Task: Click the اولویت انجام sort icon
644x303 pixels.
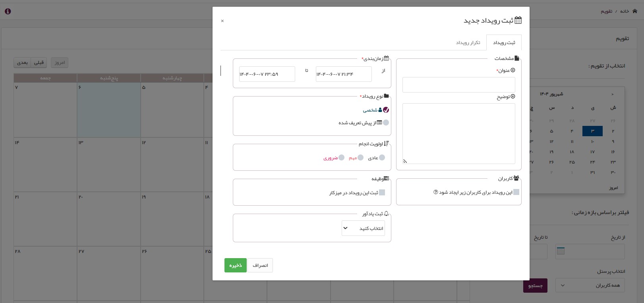Action: point(387,144)
